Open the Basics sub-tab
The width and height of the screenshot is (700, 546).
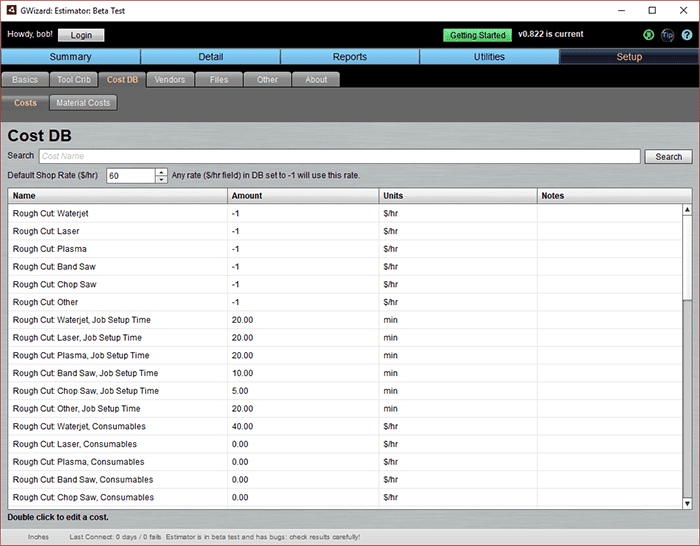[x=25, y=79]
